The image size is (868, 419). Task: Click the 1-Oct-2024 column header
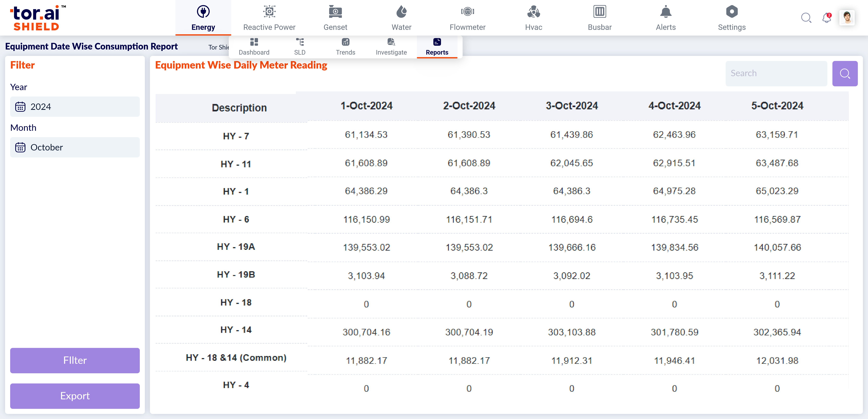tap(366, 106)
